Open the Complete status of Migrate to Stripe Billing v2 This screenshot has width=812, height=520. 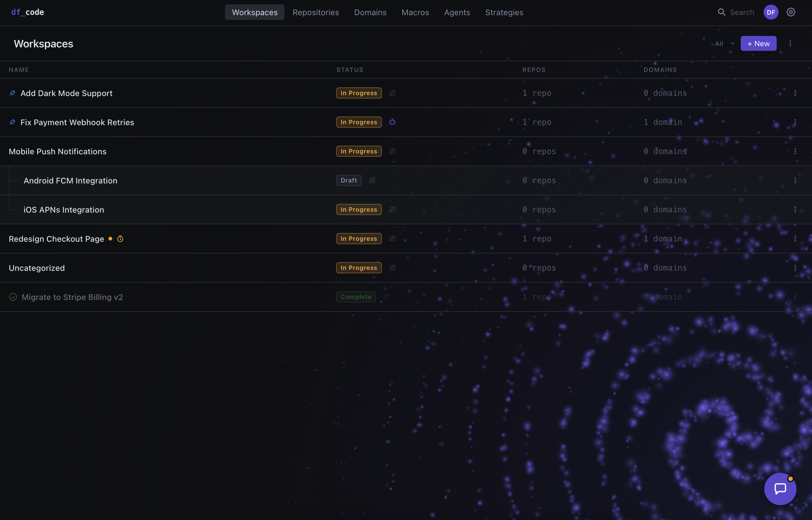[356, 297]
